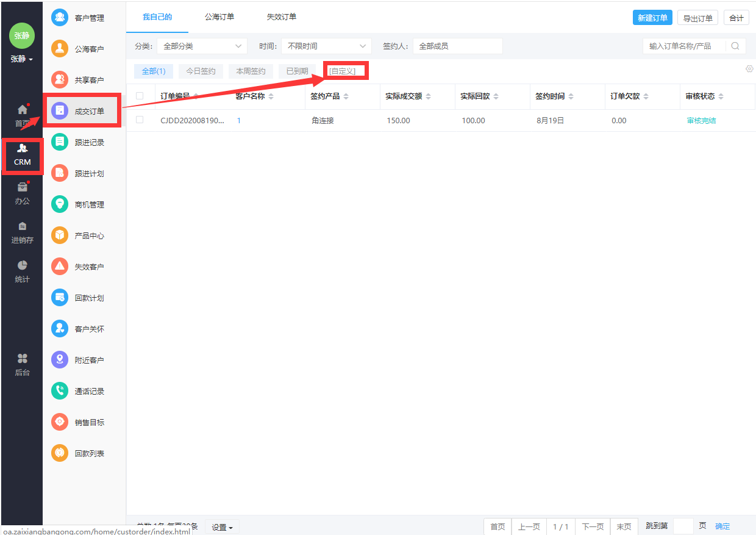This screenshot has width=756, height=535.
Task: Click 合计 button
Action: 736,18
